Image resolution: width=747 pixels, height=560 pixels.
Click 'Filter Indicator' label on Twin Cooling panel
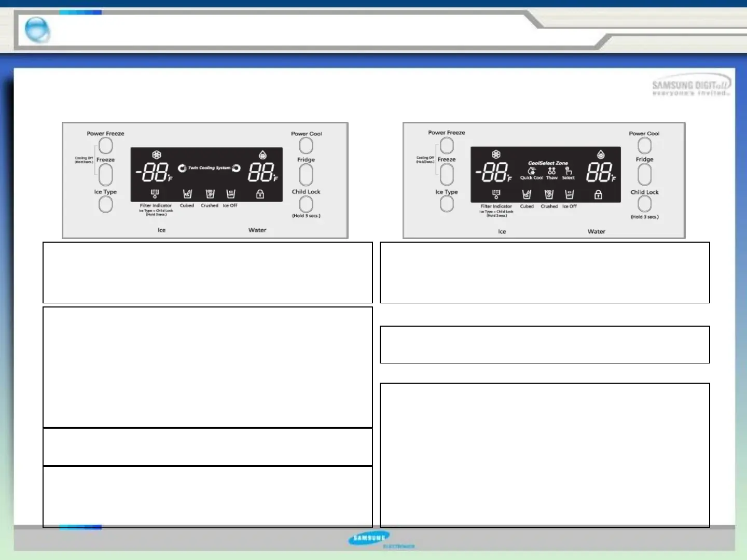[156, 205]
